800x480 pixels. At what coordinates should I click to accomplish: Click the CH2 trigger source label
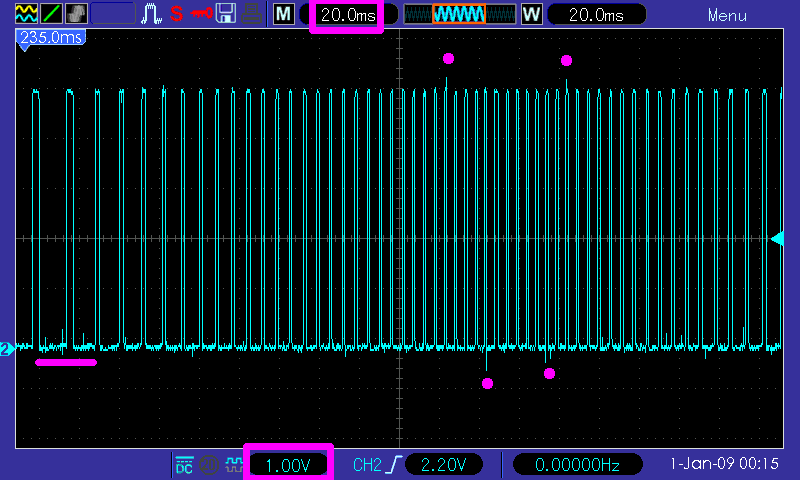[367, 465]
